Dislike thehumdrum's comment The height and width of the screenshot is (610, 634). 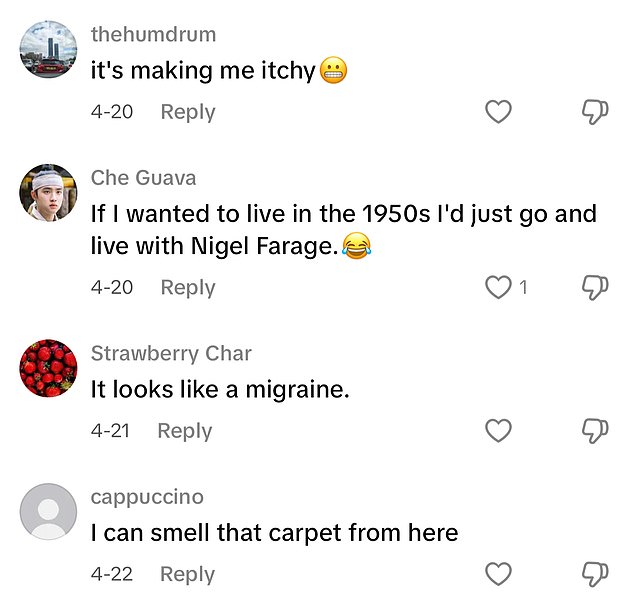click(x=594, y=113)
